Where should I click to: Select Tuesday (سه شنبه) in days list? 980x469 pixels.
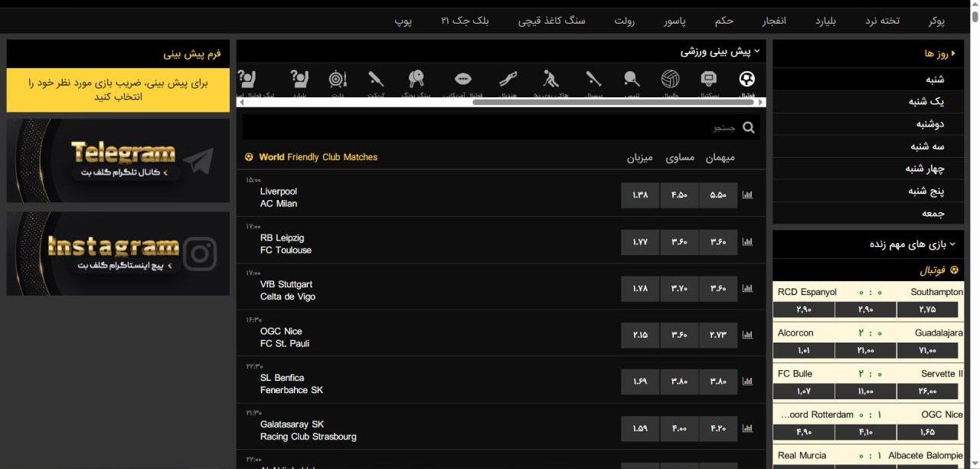coord(868,146)
